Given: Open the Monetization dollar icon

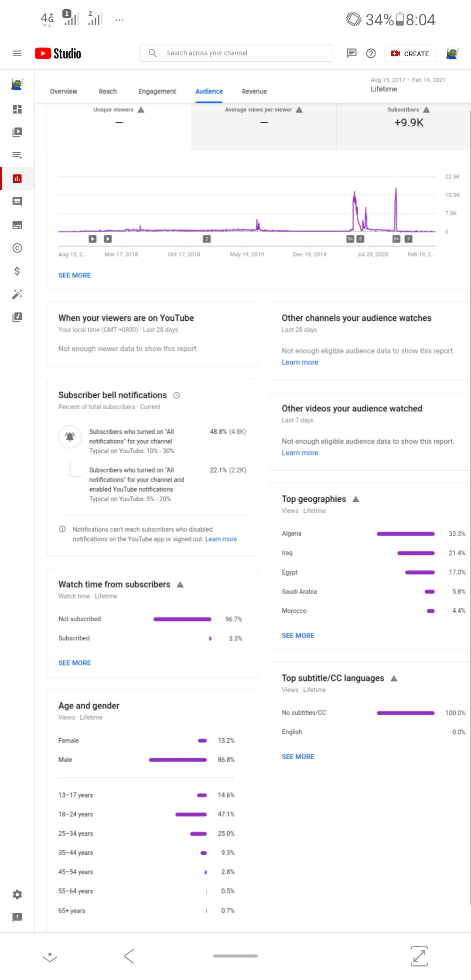Looking at the screenshot, I should (17, 271).
